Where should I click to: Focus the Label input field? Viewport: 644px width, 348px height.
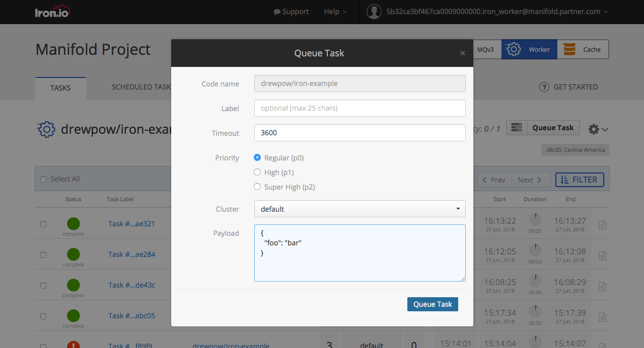pyautogui.click(x=360, y=108)
